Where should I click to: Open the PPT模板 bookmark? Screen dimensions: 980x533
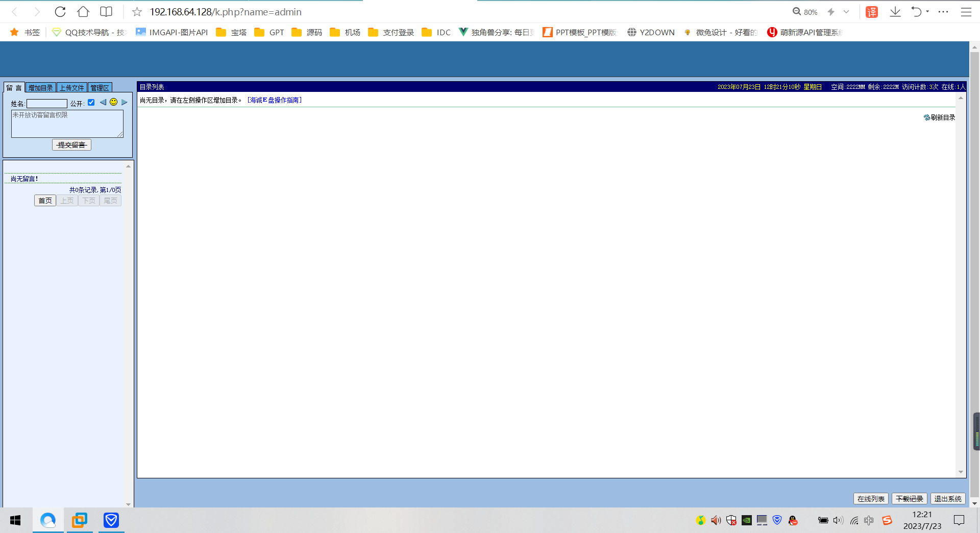tap(580, 32)
